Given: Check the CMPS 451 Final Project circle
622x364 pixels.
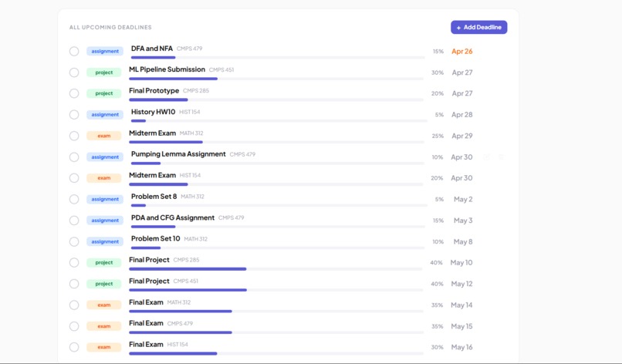Looking at the screenshot, I should tap(74, 284).
